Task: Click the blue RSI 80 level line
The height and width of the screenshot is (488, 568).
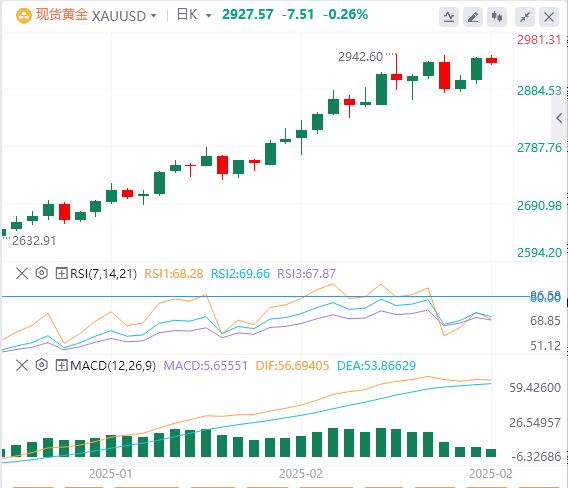Action: point(266,296)
